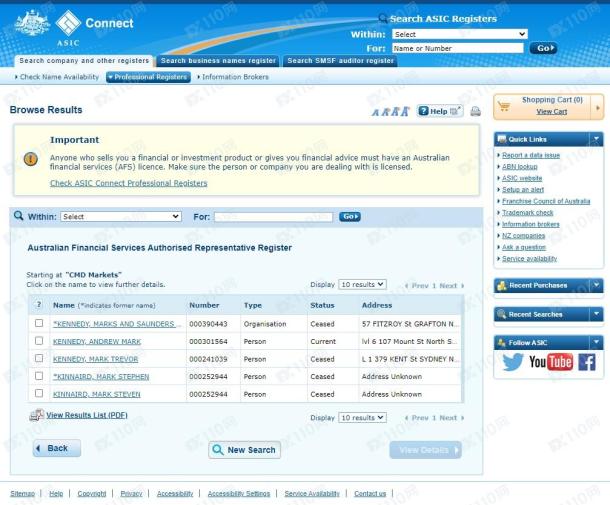Viewport: 610px width, 505px height.
Task: Open the printer icon to print page
Action: pos(475,112)
